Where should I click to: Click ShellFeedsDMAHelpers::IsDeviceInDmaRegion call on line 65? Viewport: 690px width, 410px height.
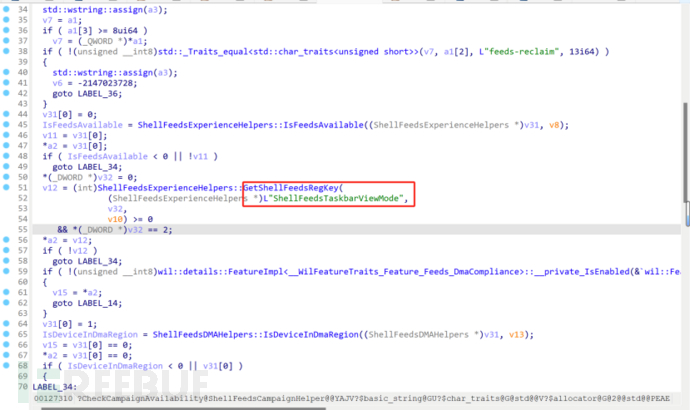point(256,335)
